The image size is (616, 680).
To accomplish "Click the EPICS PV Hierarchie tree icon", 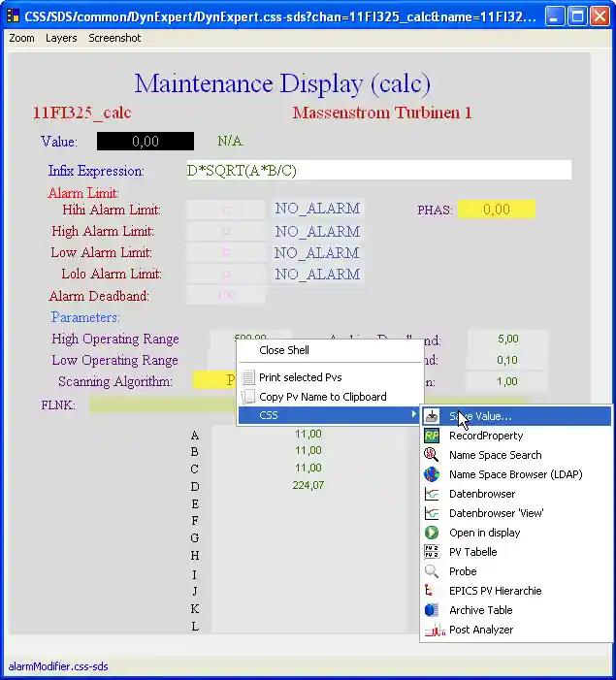I will click(430, 591).
